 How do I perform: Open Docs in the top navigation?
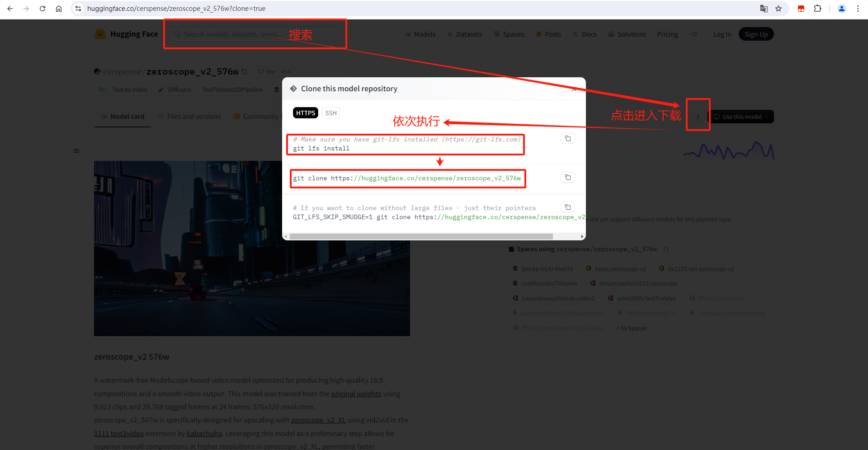pyautogui.click(x=585, y=34)
